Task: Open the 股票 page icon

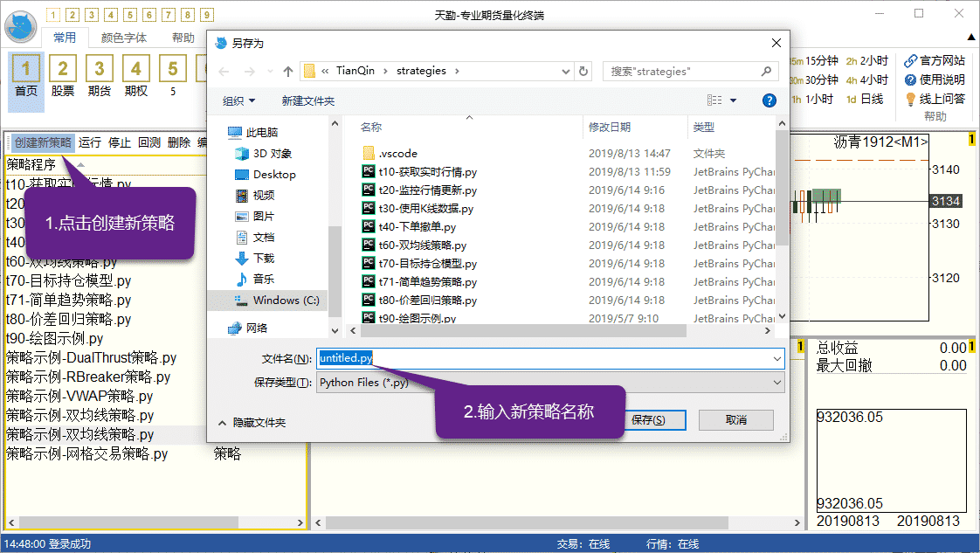Action: pyautogui.click(x=63, y=70)
